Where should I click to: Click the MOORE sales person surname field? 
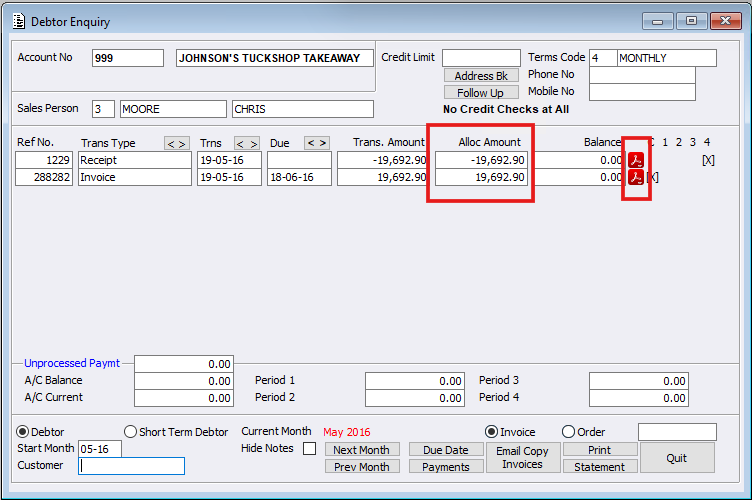click(173, 109)
